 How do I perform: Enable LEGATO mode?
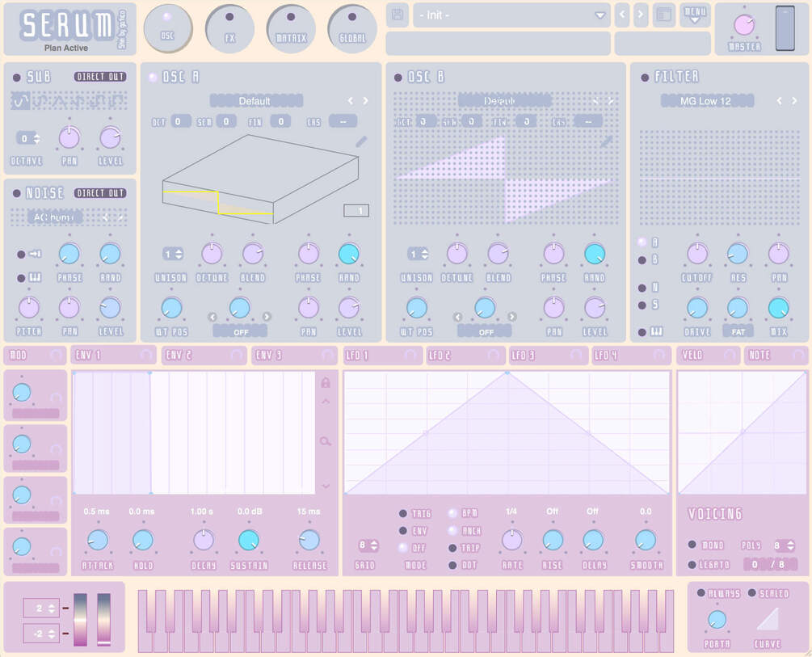tap(692, 565)
